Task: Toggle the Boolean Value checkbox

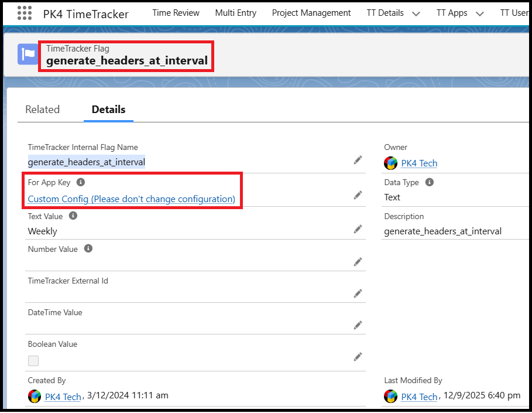Action: (x=33, y=361)
